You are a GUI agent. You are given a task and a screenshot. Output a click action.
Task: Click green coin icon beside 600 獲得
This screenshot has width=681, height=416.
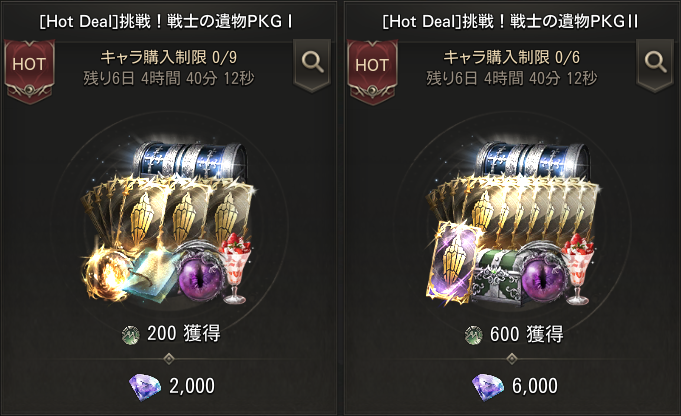473,334
